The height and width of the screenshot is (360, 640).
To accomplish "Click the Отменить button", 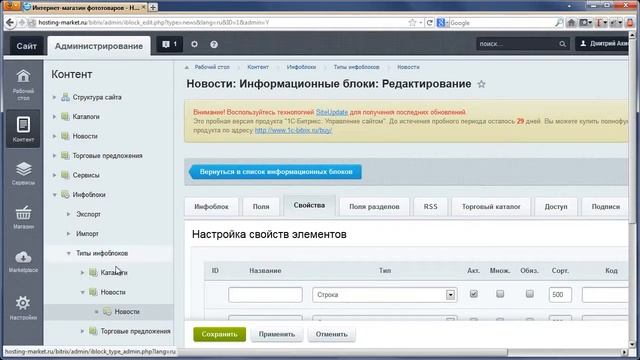I will tap(331, 334).
